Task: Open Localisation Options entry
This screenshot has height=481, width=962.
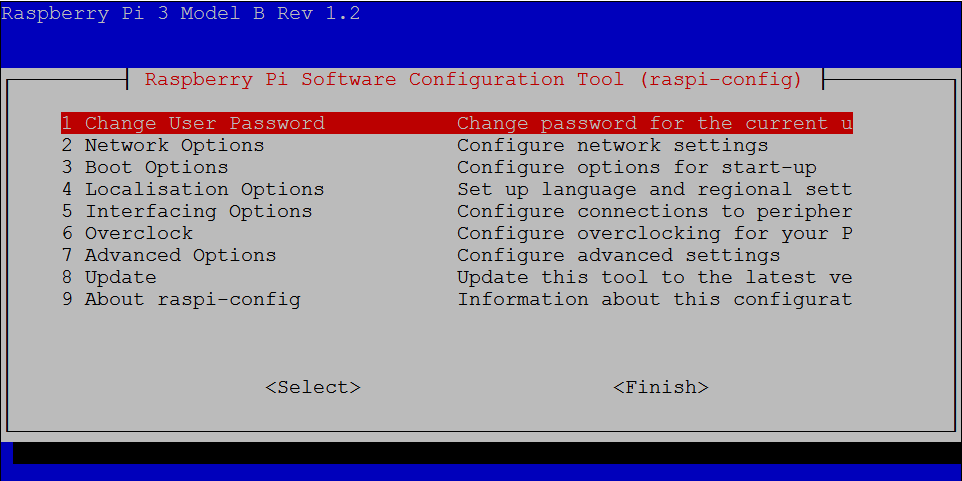Action: [x=193, y=189]
